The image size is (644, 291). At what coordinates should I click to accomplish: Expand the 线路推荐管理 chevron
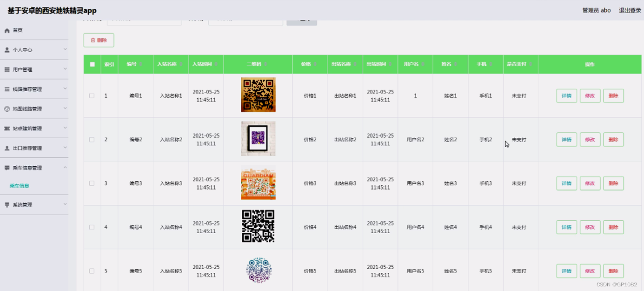tap(65, 88)
